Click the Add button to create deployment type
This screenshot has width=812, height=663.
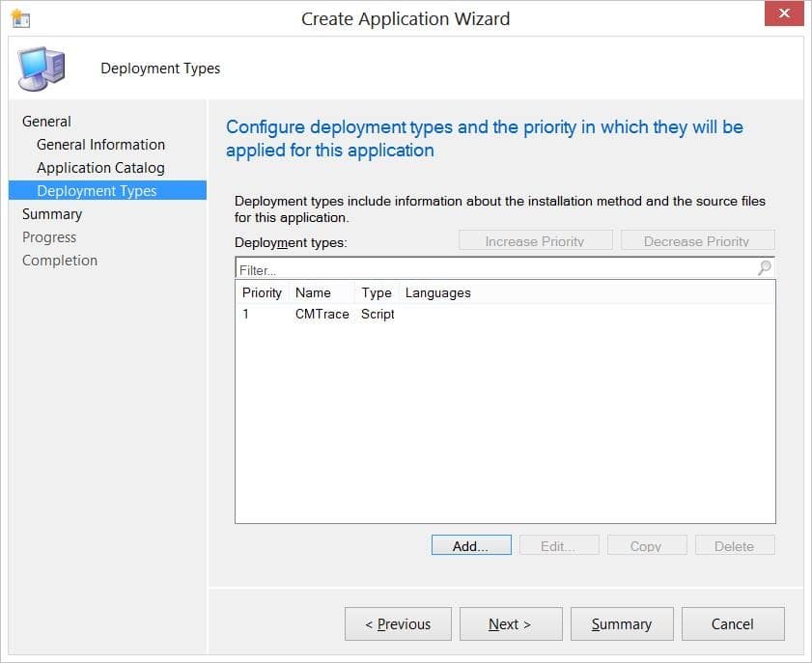pyautogui.click(x=470, y=544)
